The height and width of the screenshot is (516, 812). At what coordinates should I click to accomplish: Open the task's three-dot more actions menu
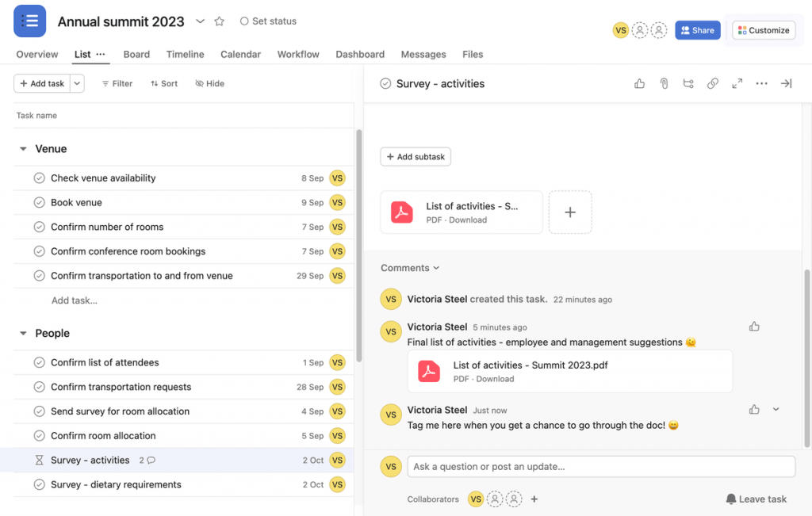[x=761, y=83]
